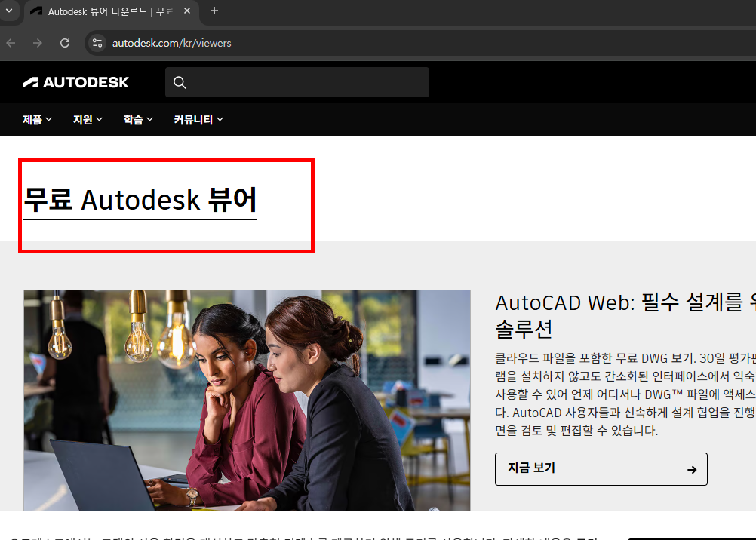Open the site permissions icon in address bar
Image resolution: width=756 pixels, height=540 pixels.
click(x=97, y=43)
